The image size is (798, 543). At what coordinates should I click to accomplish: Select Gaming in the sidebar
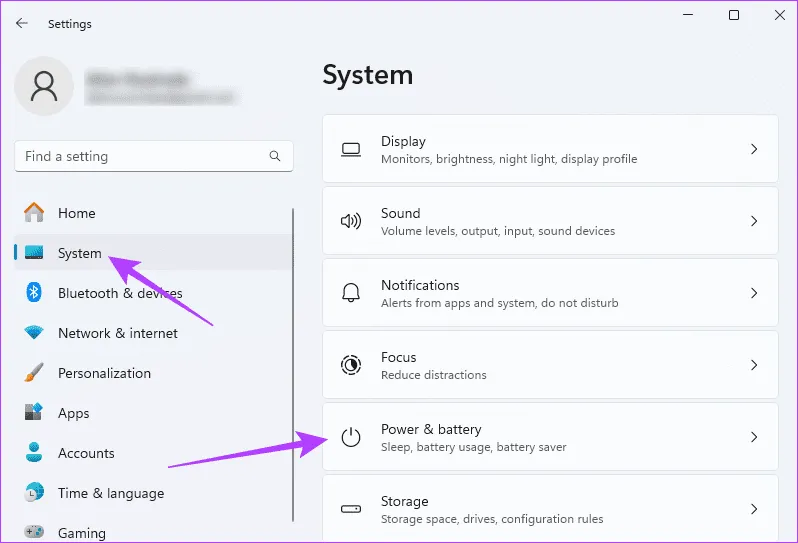click(81, 533)
